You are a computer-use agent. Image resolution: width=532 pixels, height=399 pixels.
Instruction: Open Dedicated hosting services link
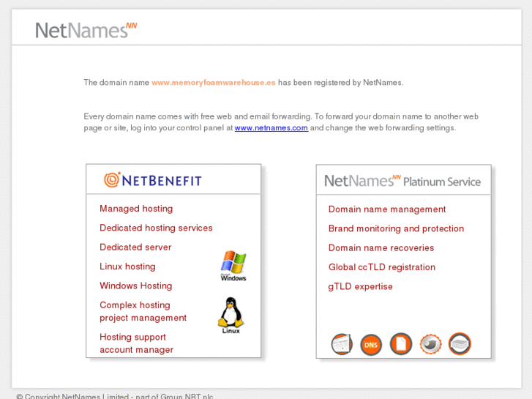156,228
